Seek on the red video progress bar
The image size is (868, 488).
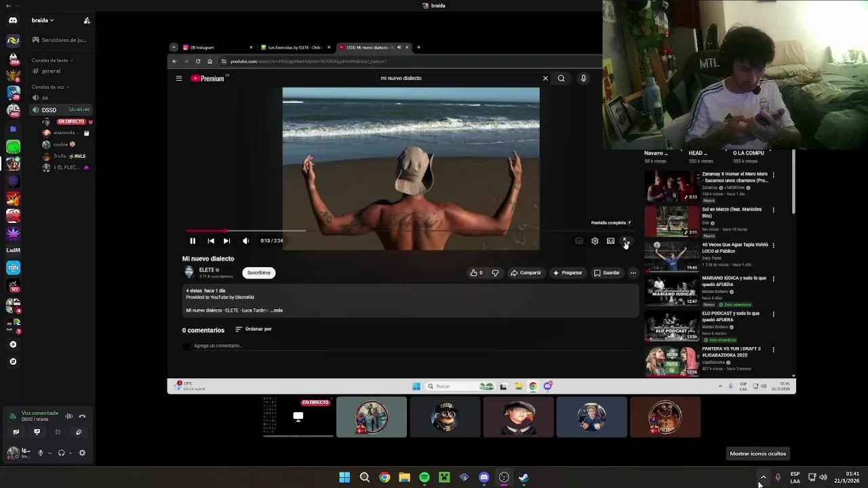pos(410,230)
